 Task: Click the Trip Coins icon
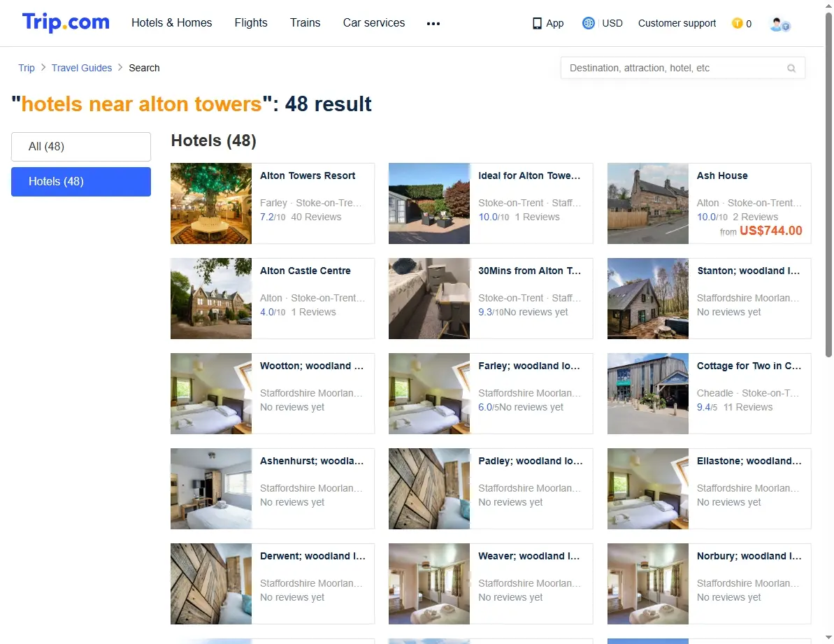click(x=738, y=23)
